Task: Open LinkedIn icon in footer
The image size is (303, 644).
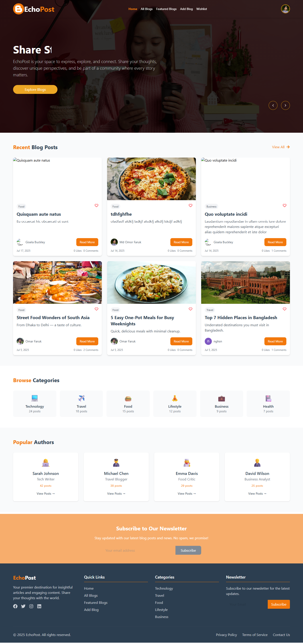Action: point(39,606)
